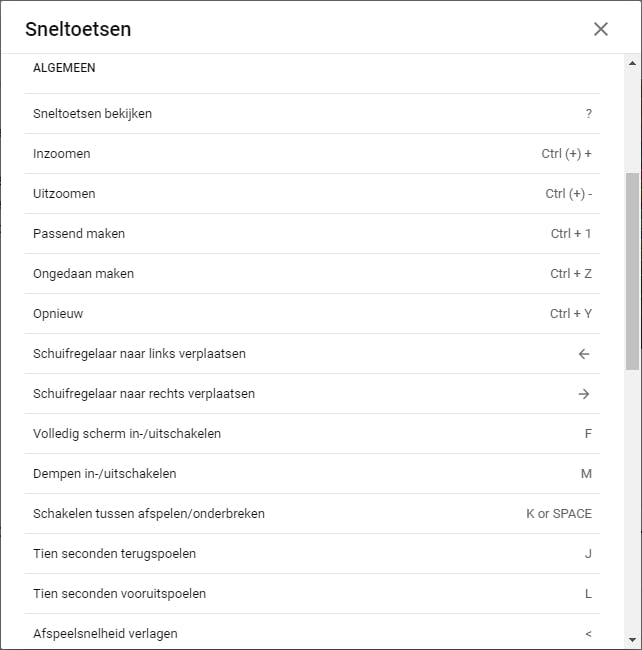Click the scrollbar down arrow
642x650 pixels.
tap(632, 640)
